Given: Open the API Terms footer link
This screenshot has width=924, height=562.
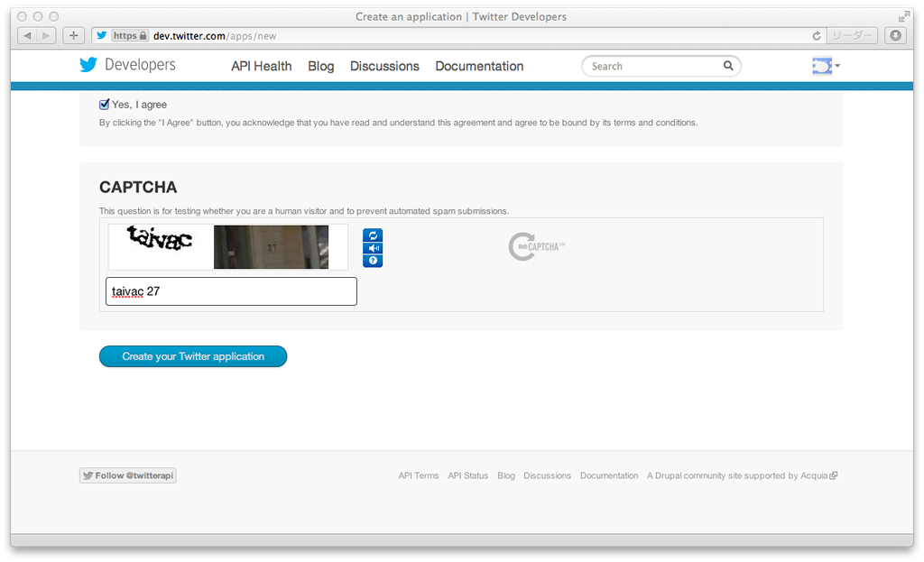Looking at the screenshot, I should [419, 475].
